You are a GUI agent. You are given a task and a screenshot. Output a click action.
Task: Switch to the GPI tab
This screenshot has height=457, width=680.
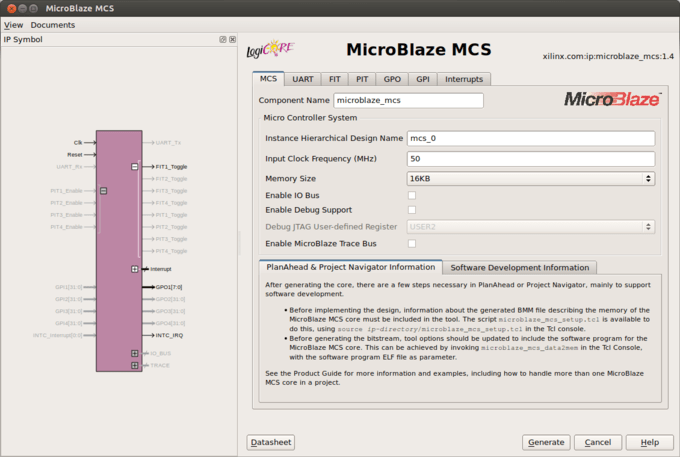423,79
